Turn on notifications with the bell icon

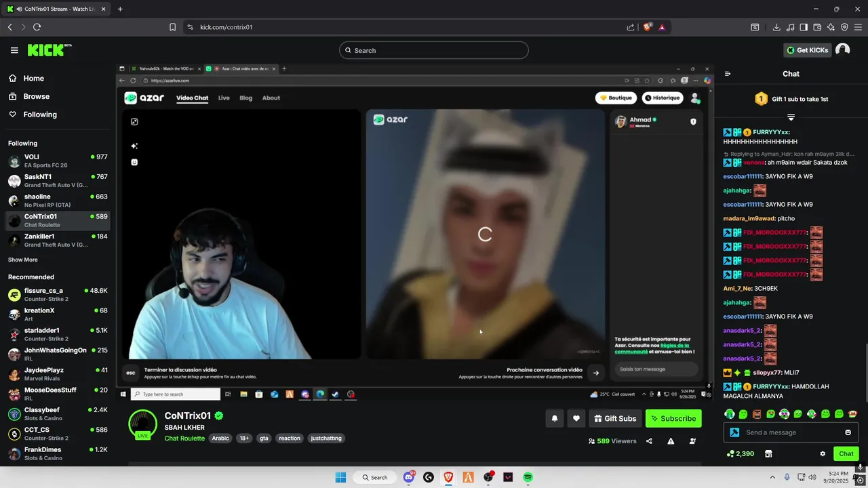point(554,419)
